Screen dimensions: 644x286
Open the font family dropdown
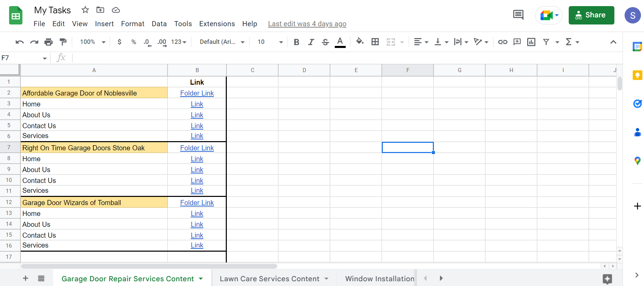[222, 42]
